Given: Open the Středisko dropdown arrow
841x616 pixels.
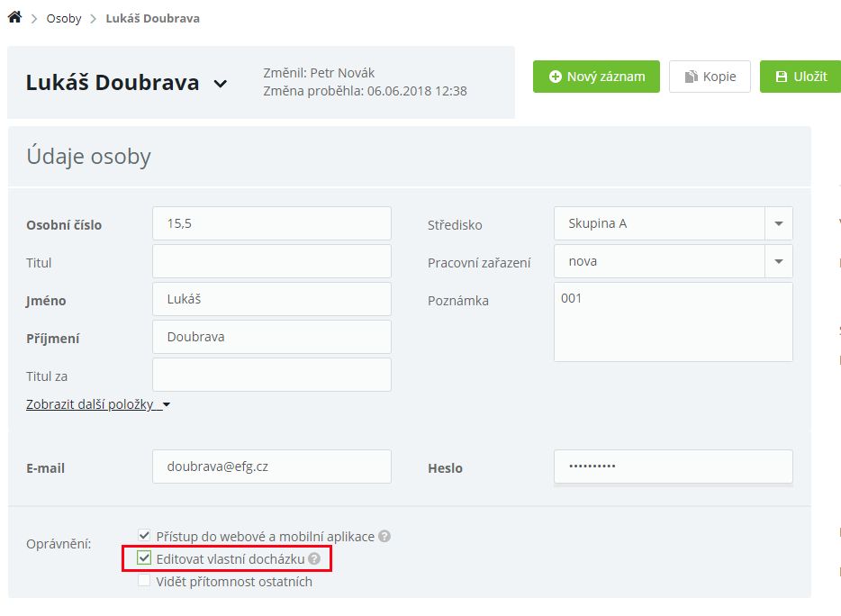Looking at the screenshot, I should 778,223.
